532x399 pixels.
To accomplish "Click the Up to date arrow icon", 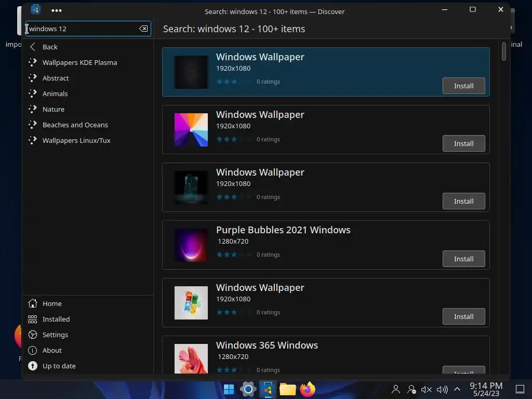I will (33, 366).
